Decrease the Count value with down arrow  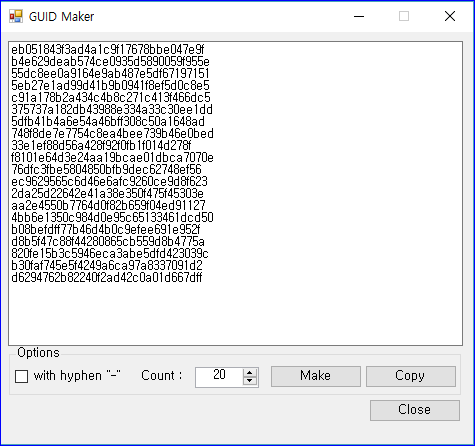(250, 381)
